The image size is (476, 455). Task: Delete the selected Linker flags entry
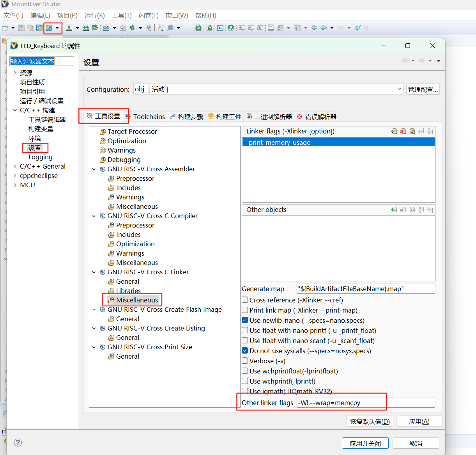point(403,131)
